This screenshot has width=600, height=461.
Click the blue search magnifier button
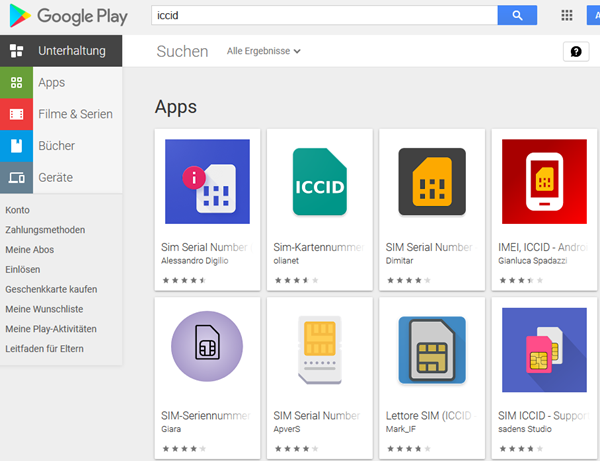click(x=517, y=15)
